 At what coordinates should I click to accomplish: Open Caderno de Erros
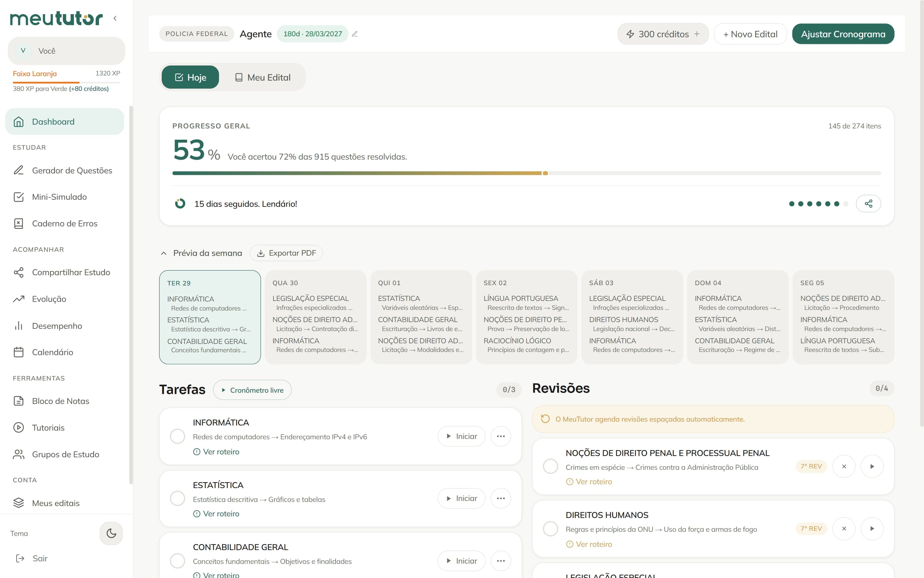click(x=64, y=223)
